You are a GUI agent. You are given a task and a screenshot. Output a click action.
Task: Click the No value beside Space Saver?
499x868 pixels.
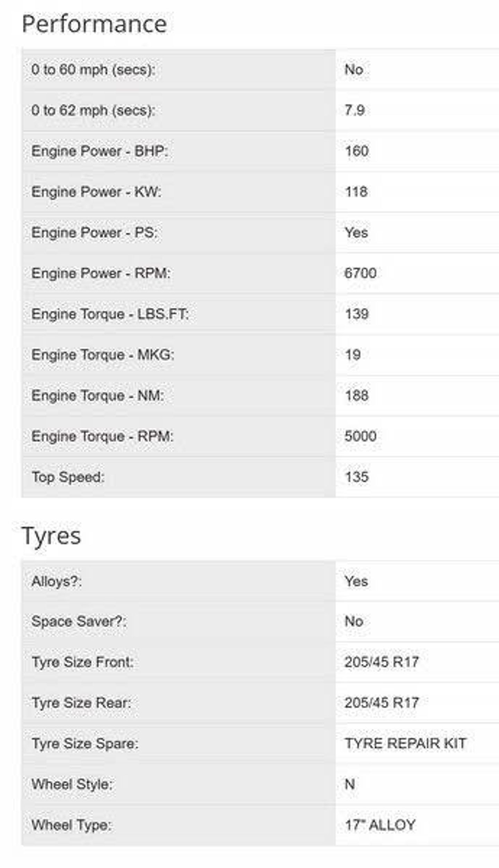coord(354,621)
